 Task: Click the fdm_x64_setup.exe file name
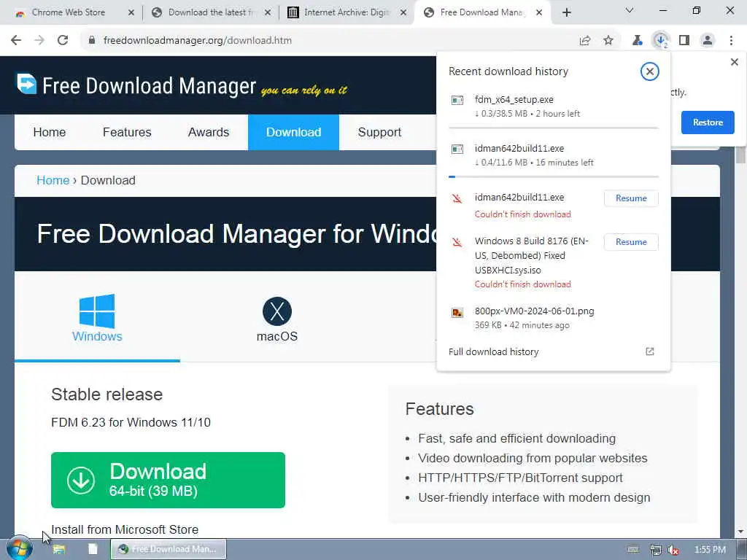[x=514, y=99]
